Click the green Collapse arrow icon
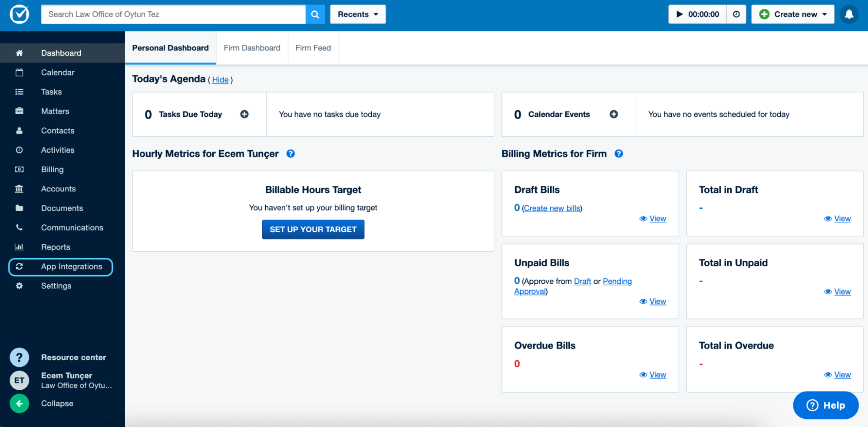The width and height of the screenshot is (868, 427). [20, 404]
